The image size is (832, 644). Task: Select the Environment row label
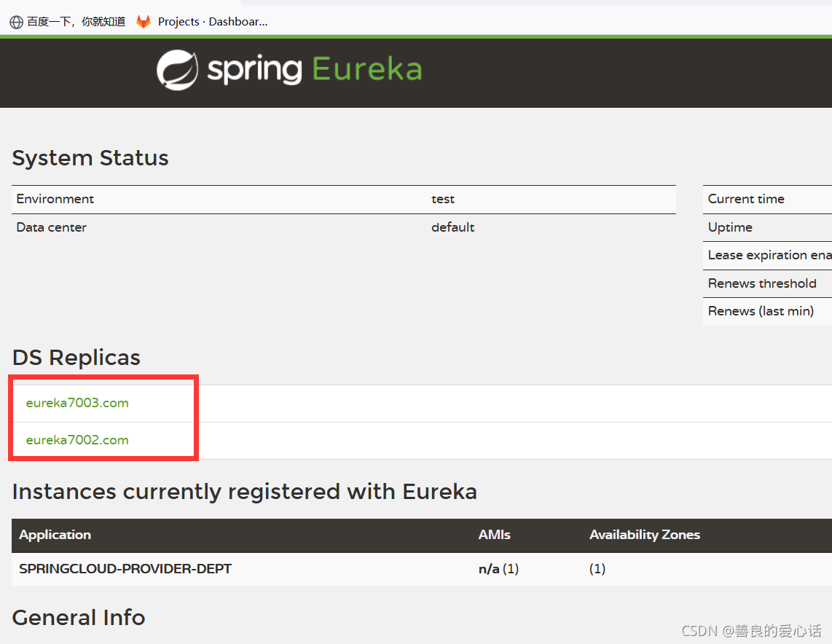[x=55, y=199]
